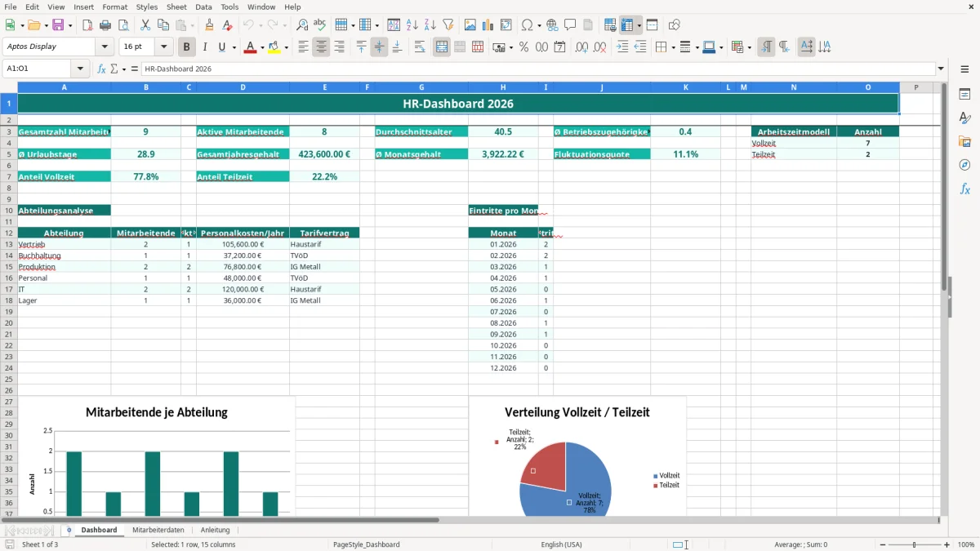The width and height of the screenshot is (980, 551).
Task: Sort ascending with the A-Z icon
Action: pyautogui.click(x=412, y=25)
